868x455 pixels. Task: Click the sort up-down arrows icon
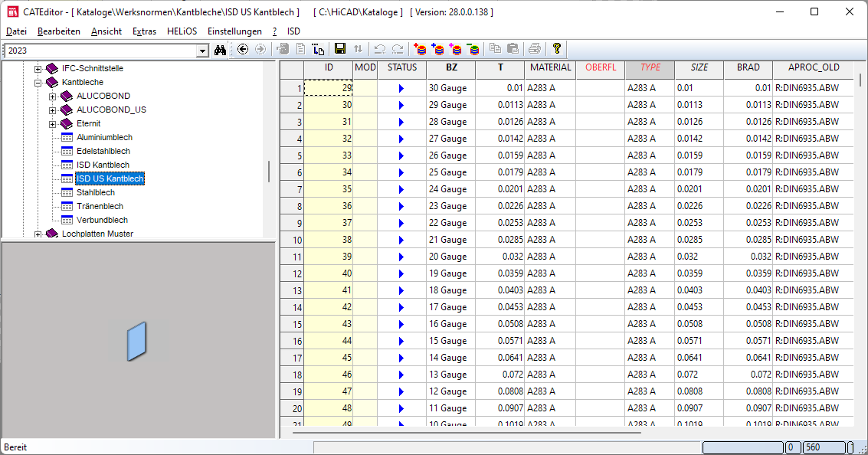[358, 49]
